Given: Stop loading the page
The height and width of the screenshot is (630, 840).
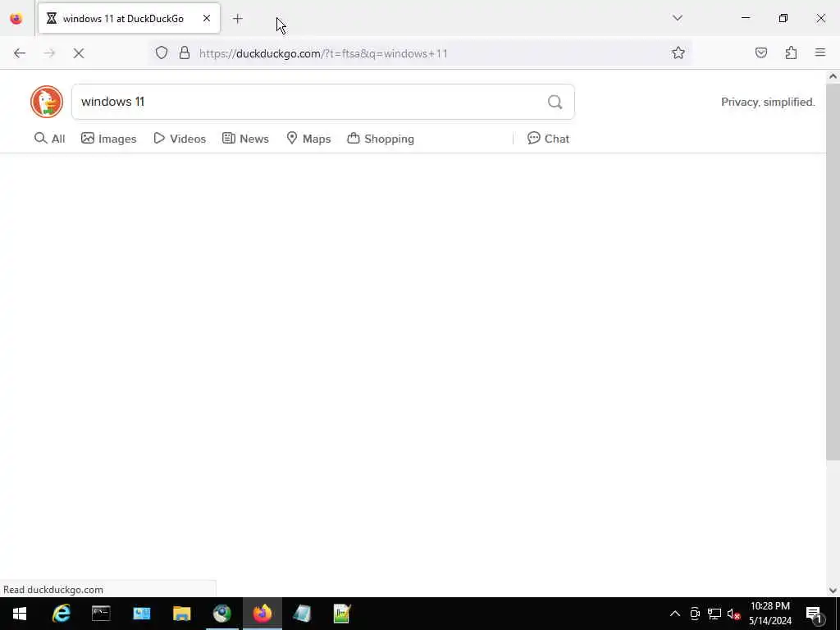Looking at the screenshot, I should [79, 53].
